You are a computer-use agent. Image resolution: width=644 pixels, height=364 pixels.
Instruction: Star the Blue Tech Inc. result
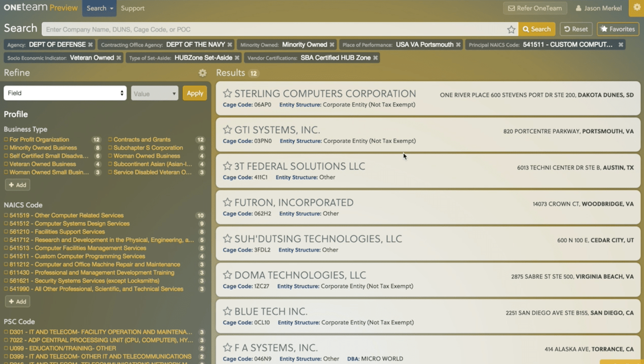click(227, 311)
